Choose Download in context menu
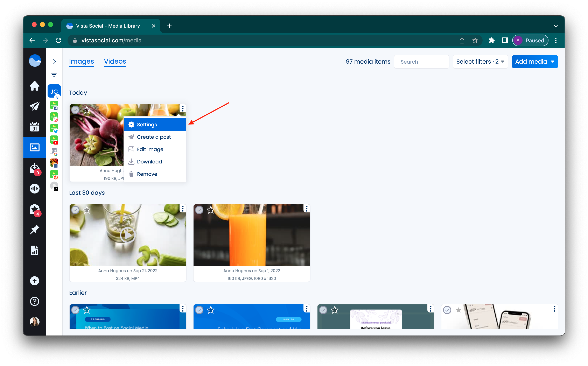The width and height of the screenshot is (588, 366). (x=155, y=162)
